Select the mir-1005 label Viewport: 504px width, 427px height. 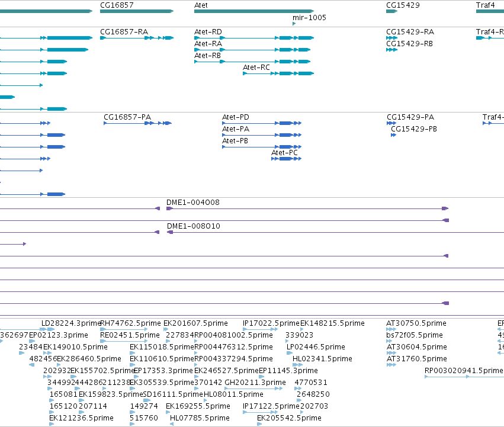[x=309, y=18]
